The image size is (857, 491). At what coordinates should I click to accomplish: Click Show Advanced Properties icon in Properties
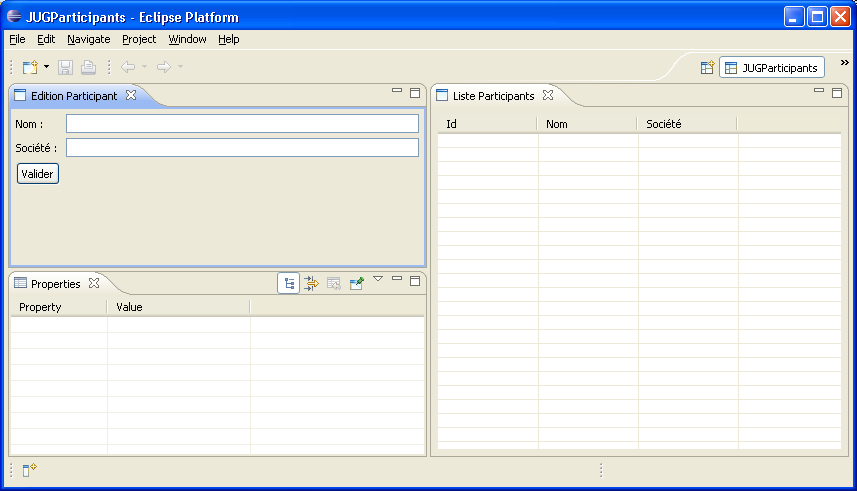tap(311, 284)
